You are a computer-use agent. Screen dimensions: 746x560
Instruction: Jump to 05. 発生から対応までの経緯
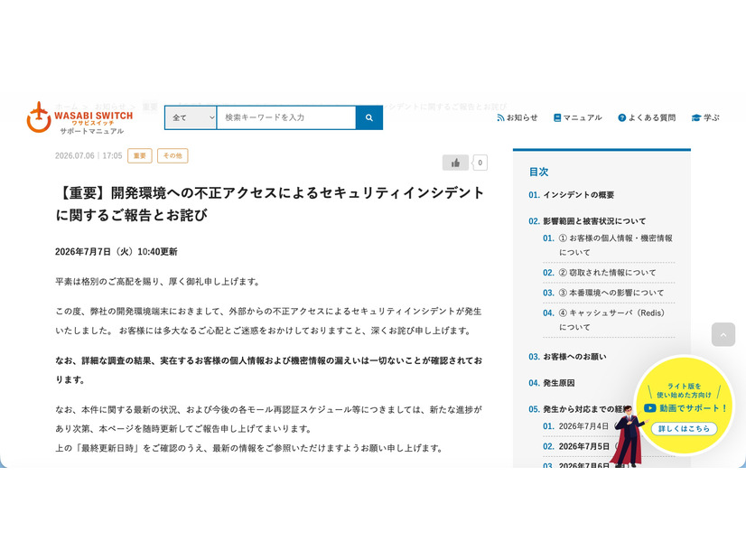580,409
